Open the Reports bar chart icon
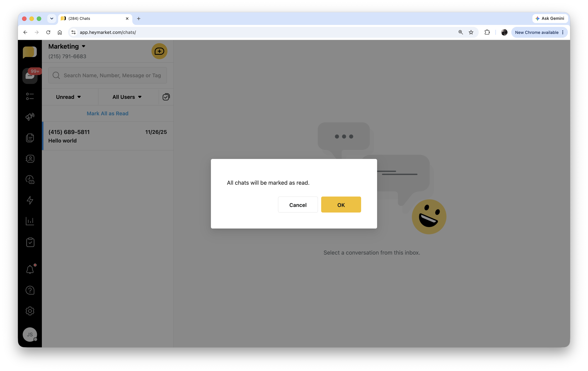 30,221
